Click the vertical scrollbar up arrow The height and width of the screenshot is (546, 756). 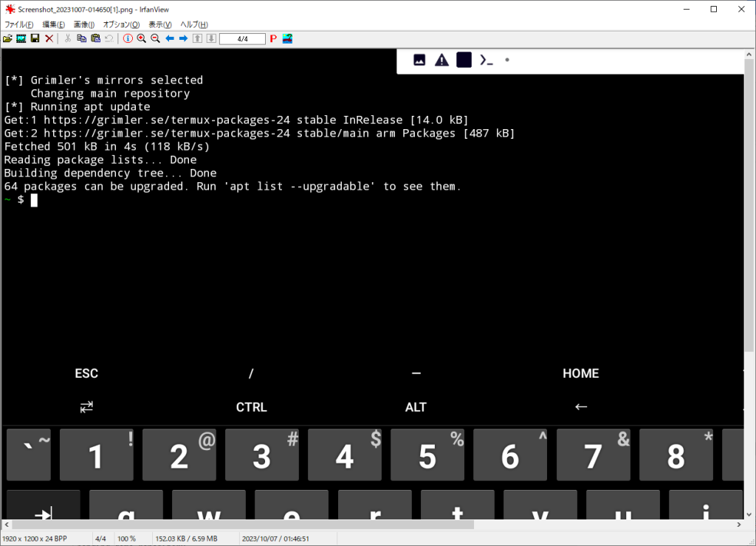[x=749, y=55]
